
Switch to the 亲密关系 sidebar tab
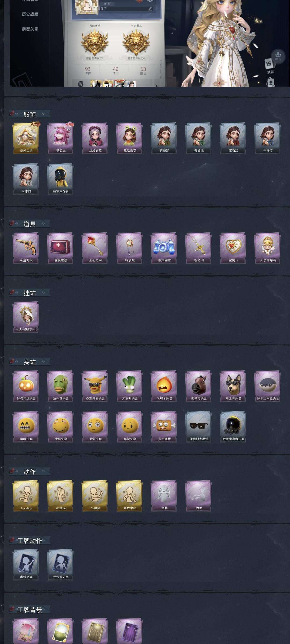tap(30, 29)
